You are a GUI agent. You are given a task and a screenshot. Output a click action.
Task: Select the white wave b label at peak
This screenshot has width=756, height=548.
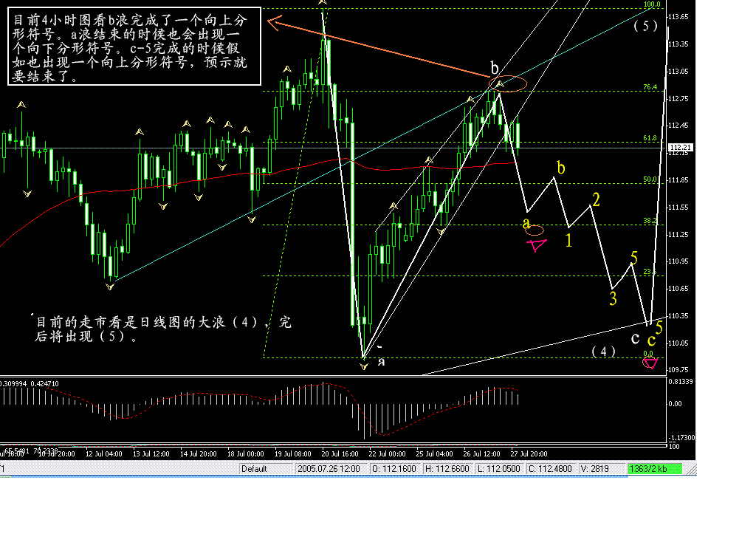[494, 67]
